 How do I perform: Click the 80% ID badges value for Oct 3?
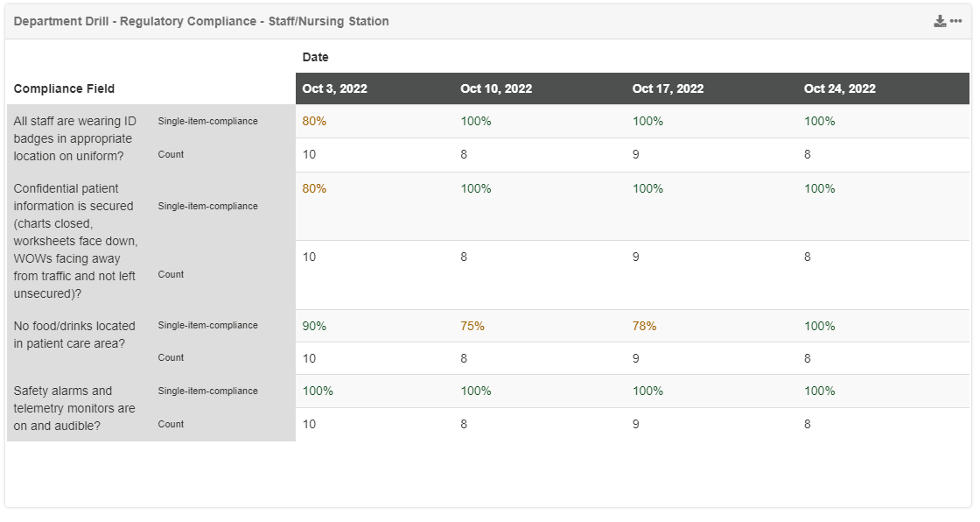pos(314,121)
